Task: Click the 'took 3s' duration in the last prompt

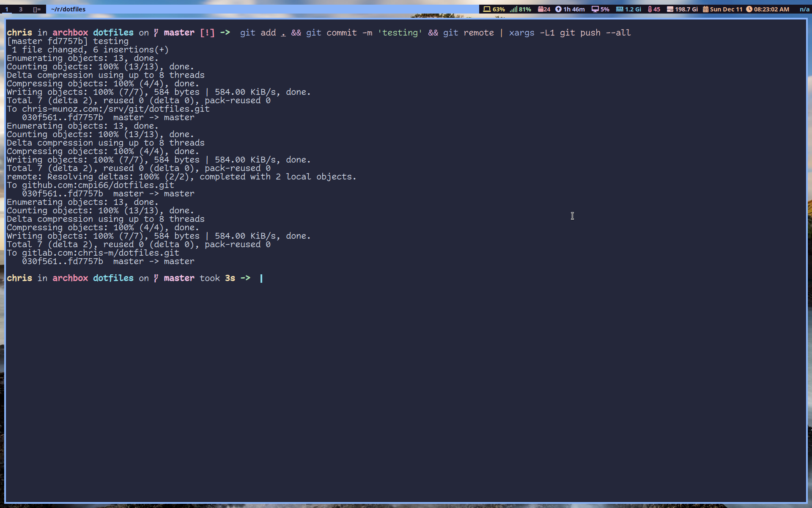Action: (x=217, y=278)
